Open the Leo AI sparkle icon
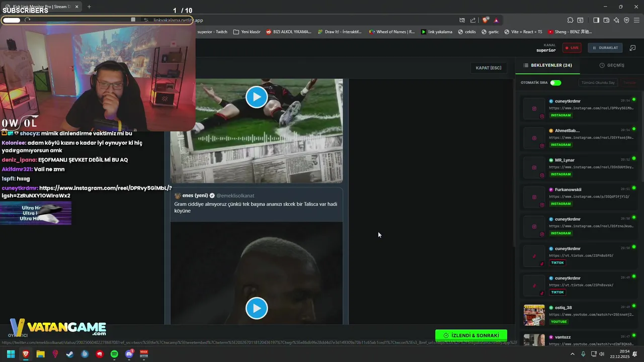Viewport: 644px width, 362px height. [x=616, y=20]
